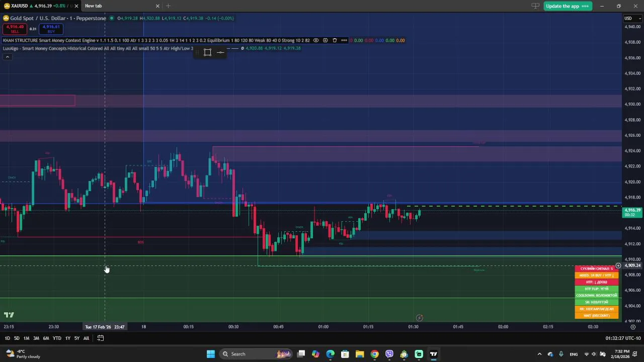The image size is (644, 362).
Task: Open timezone menu 01:32:27 UTC-10
Action: [x=622, y=338]
